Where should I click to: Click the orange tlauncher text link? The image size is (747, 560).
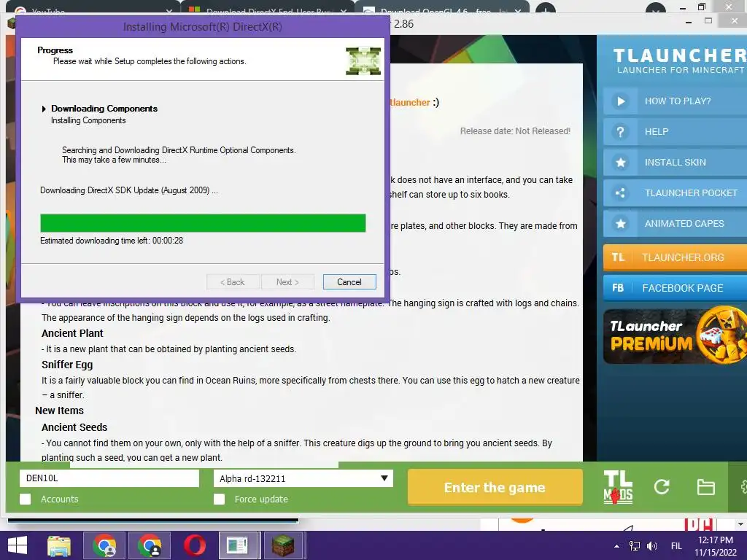click(410, 102)
